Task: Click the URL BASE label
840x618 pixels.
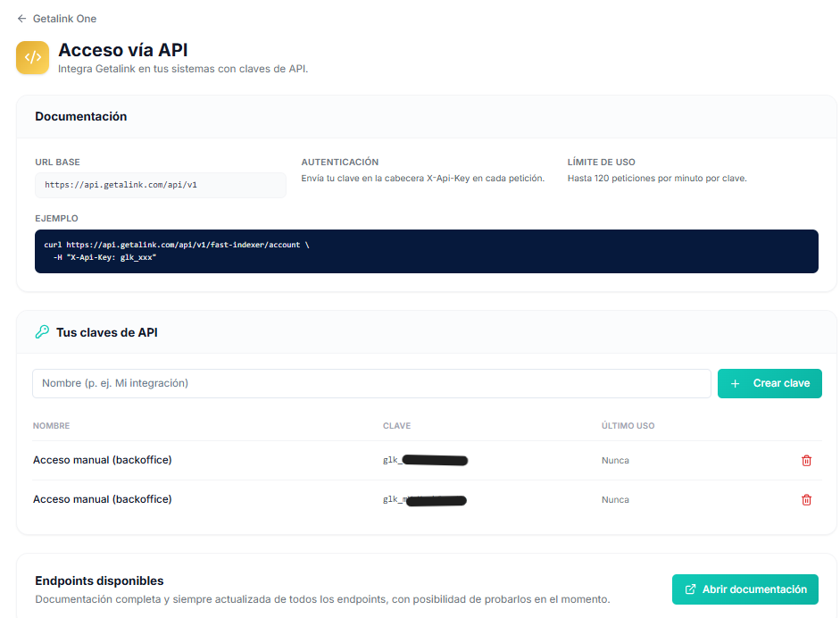Action: [x=57, y=162]
